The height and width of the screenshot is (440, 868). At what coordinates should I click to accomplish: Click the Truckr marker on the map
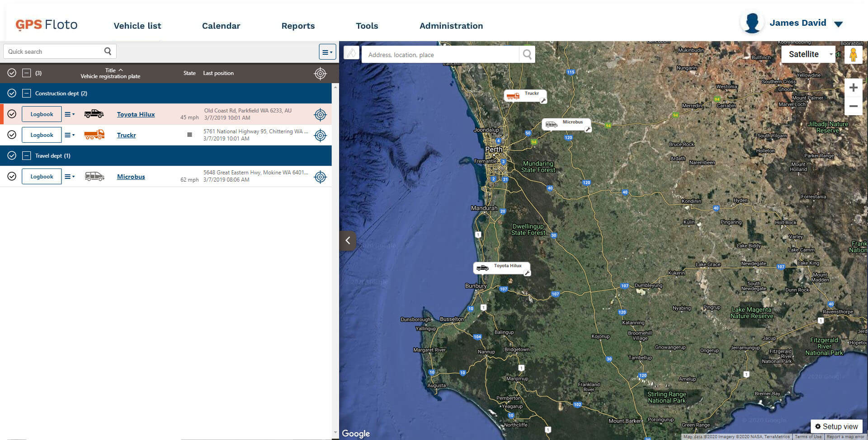point(524,95)
